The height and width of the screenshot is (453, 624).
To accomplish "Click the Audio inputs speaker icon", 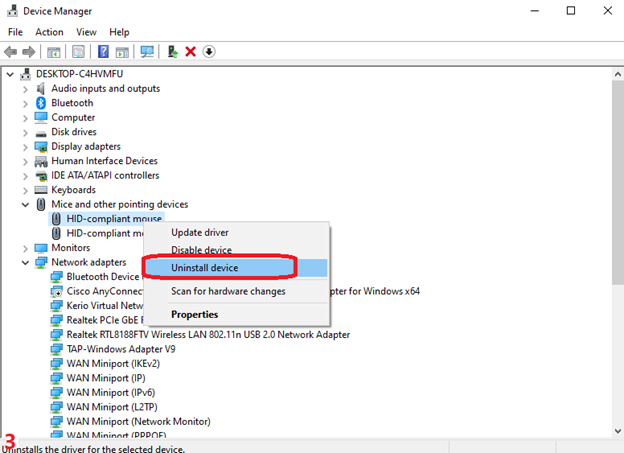I will (41, 88).
